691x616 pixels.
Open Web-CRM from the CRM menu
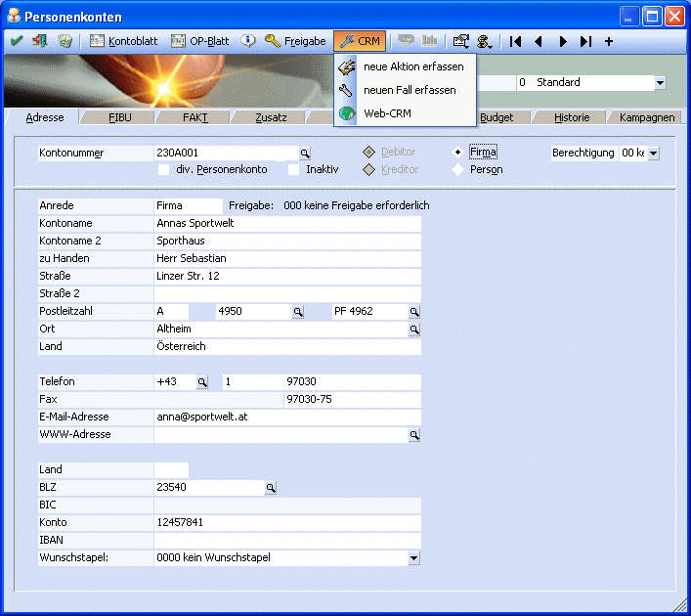pos(405,113)
